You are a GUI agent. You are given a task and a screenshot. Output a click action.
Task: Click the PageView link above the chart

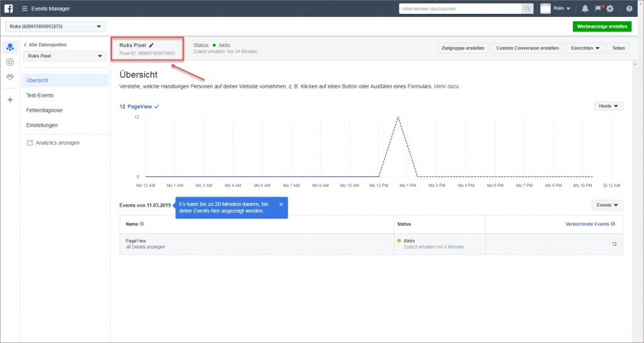(x=140, y=107)
